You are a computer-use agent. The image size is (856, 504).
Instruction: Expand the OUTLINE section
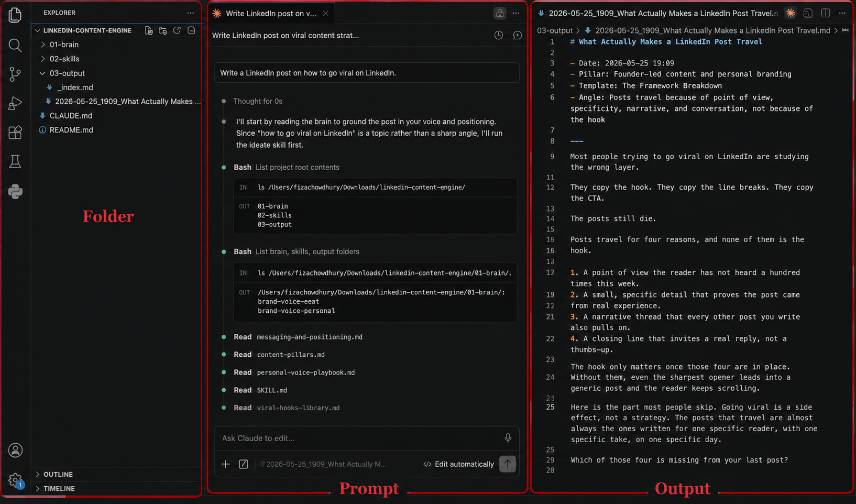[x=58, y=474]
